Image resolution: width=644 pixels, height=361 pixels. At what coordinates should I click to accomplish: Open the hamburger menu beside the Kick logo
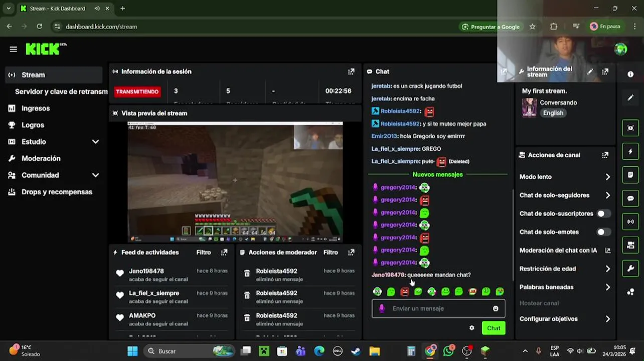point(13,49)
